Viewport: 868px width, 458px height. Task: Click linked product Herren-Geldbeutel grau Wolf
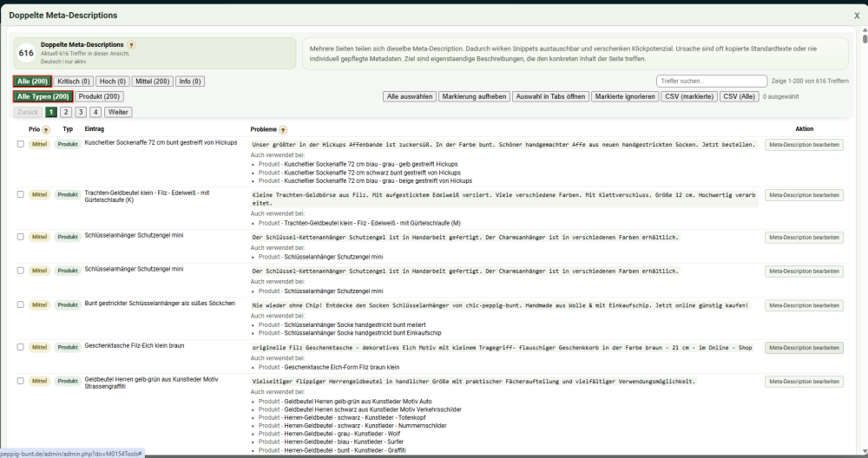click(342, 434)
